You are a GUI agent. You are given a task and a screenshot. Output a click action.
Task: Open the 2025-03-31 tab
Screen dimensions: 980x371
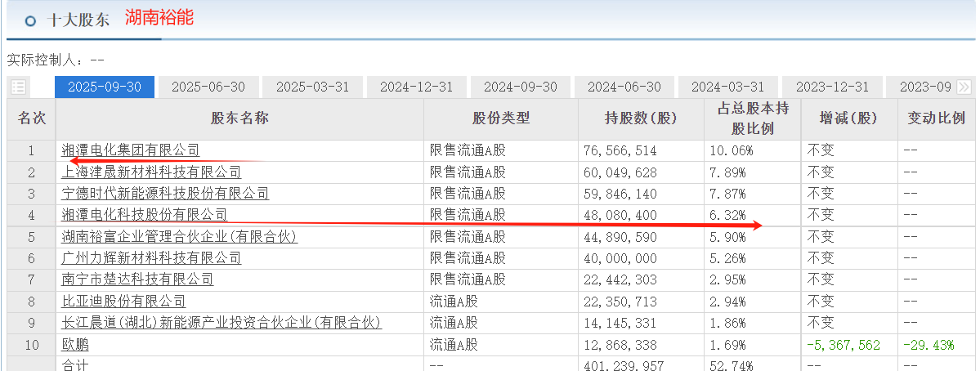[312, 87]
